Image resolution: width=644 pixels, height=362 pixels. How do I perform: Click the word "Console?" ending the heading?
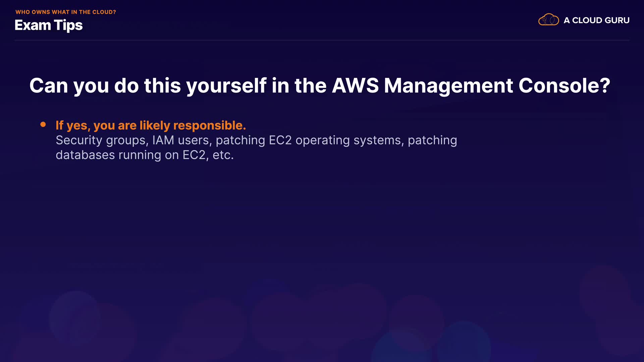564,85
